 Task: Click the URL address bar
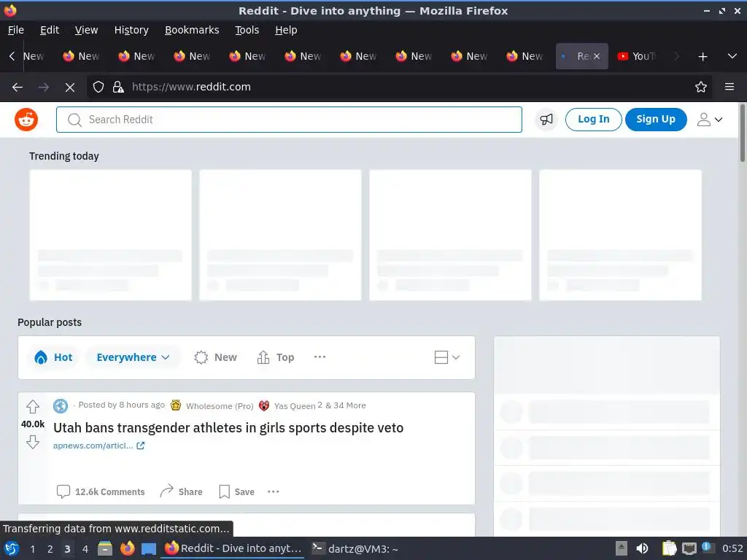399,87
